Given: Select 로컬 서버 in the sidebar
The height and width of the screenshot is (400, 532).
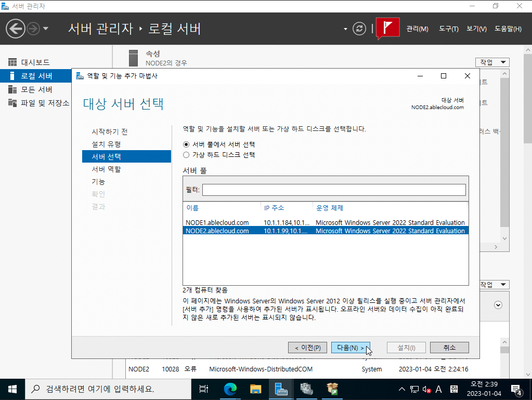Looking at the screenshot, I should pos(36,76).
